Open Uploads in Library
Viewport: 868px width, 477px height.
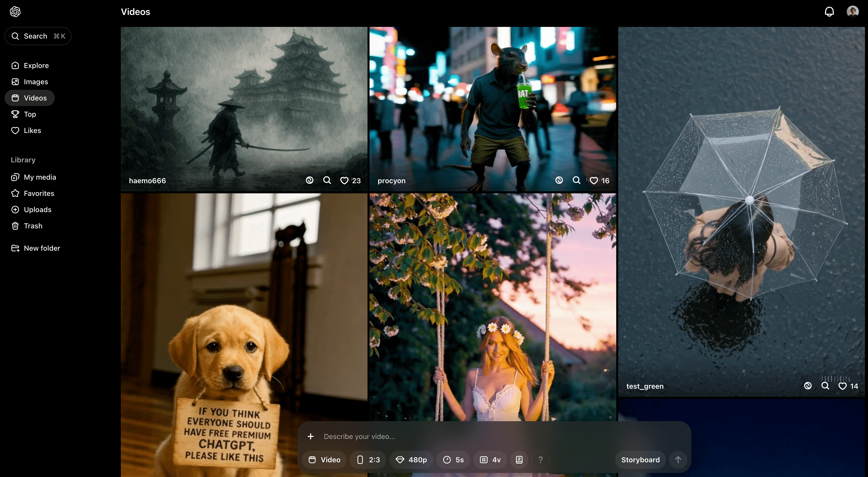pyautogui.click(x=31, y=210)
